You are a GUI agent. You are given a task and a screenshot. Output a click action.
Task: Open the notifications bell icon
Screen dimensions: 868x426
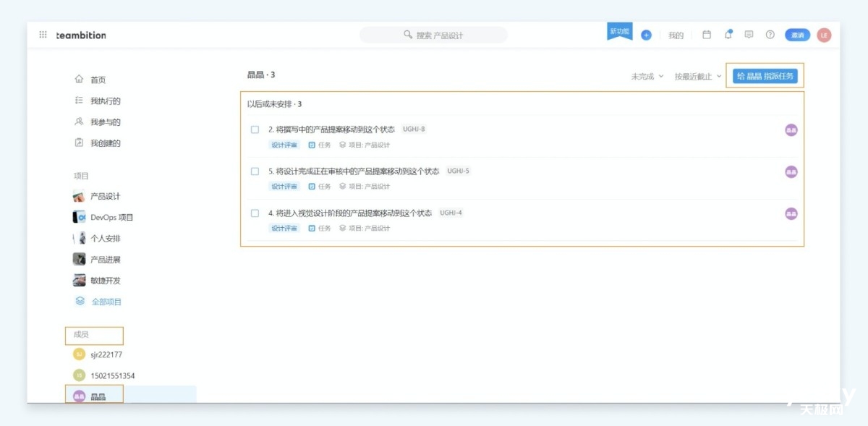728,35
